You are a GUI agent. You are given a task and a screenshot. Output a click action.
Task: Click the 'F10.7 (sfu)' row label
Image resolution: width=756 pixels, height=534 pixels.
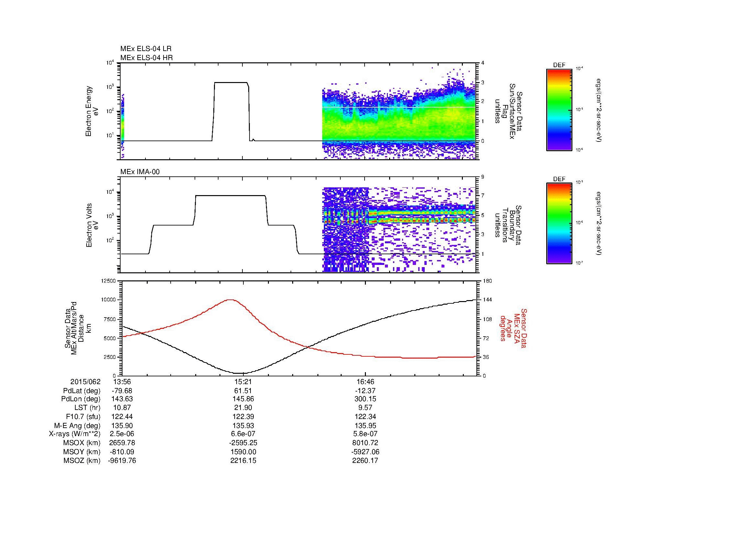pyautogui.click(x=83, y=416)
